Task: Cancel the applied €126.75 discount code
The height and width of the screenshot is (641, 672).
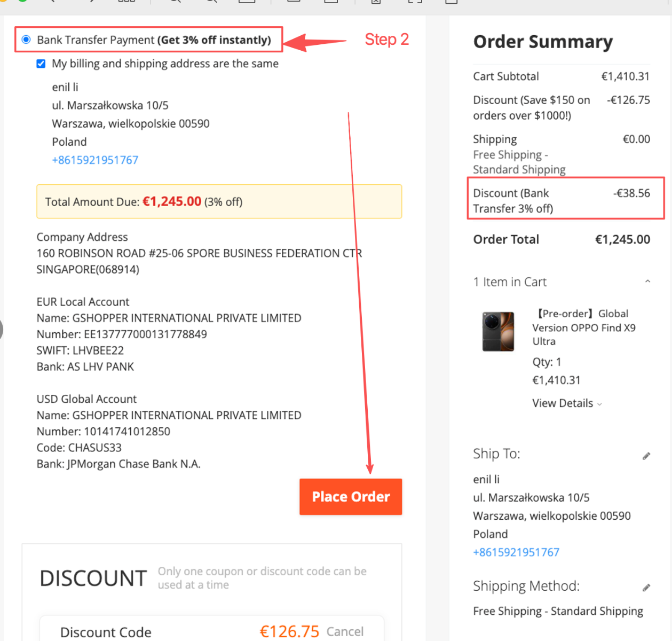Action: point(345,631)
